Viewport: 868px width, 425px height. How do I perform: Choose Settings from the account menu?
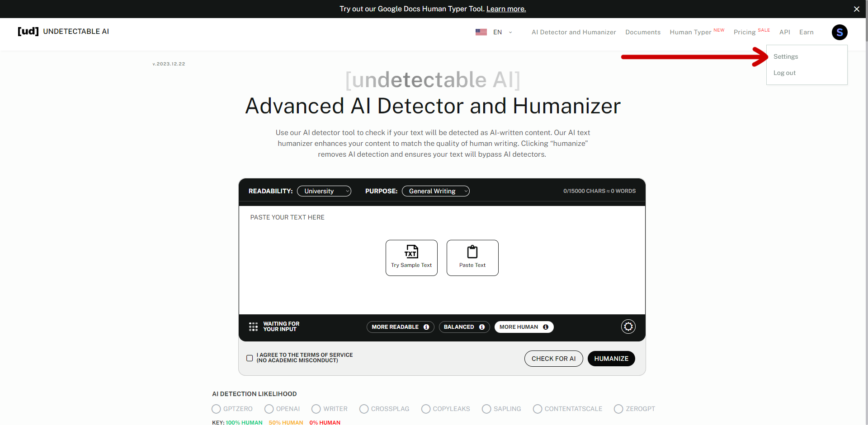click(786, 56)
